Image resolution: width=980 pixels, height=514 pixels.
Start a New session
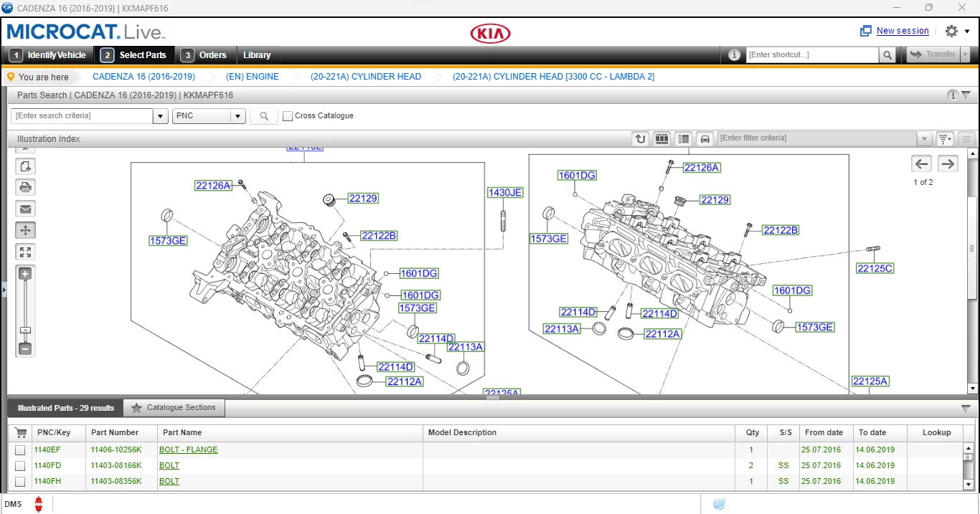903,31
